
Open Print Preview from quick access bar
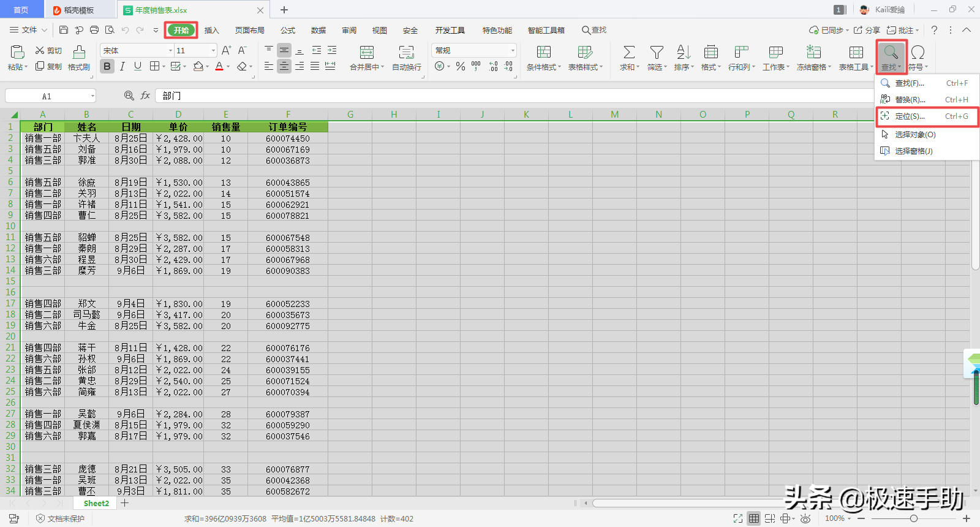click(110, 29)
